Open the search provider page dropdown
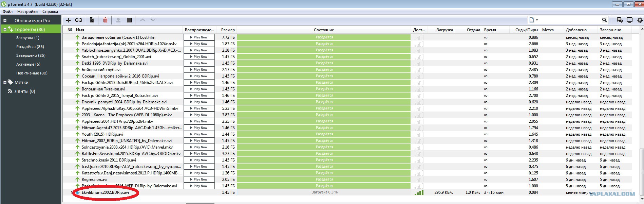 pos(534,20)
